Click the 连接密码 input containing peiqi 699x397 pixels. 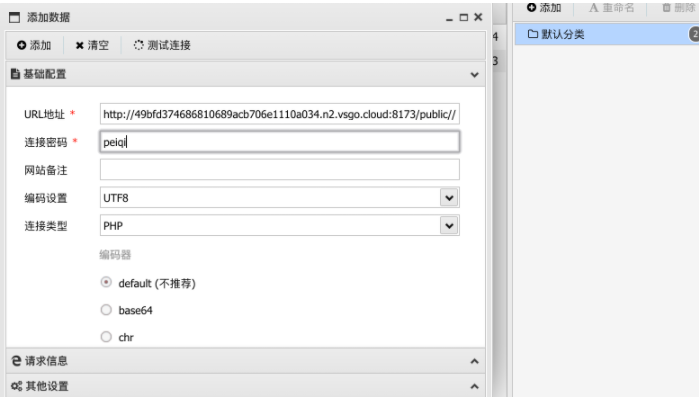pos(280,142)
